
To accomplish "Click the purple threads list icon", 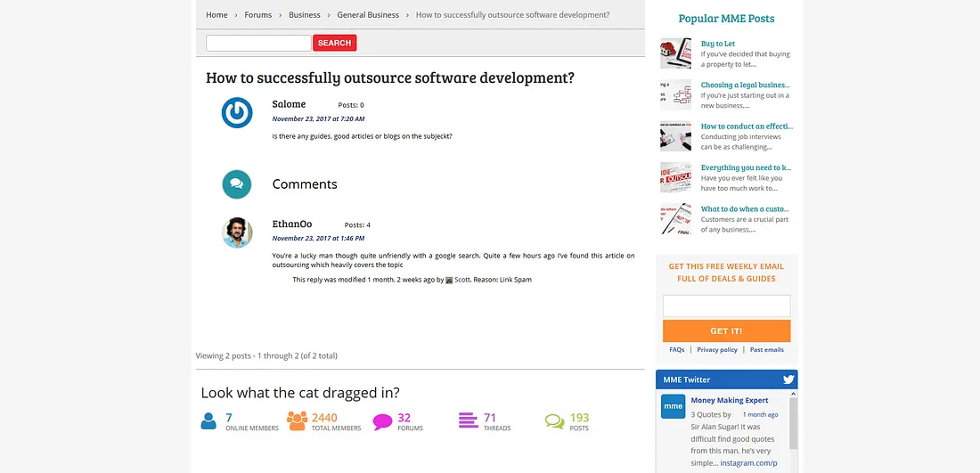I will tap(468, 420).
